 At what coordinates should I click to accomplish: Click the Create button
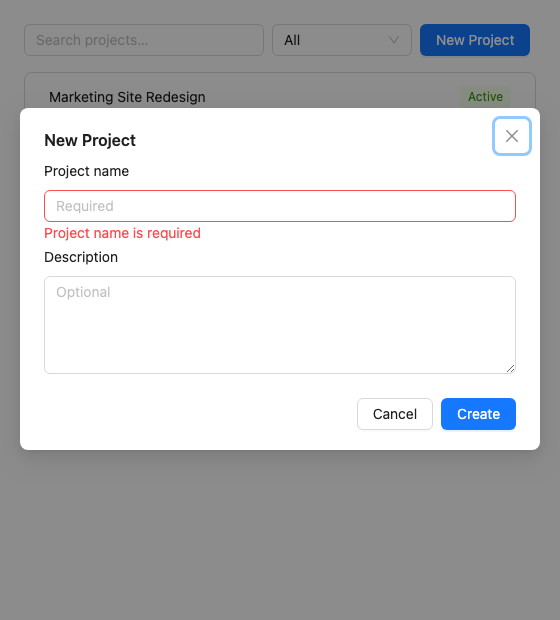pos(478,414)
